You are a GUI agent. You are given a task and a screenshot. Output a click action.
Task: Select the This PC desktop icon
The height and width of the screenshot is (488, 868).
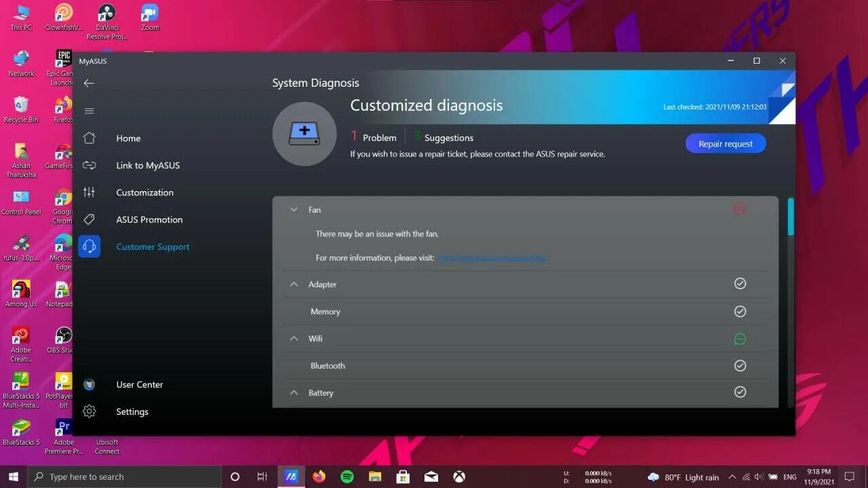pos(21,18)
